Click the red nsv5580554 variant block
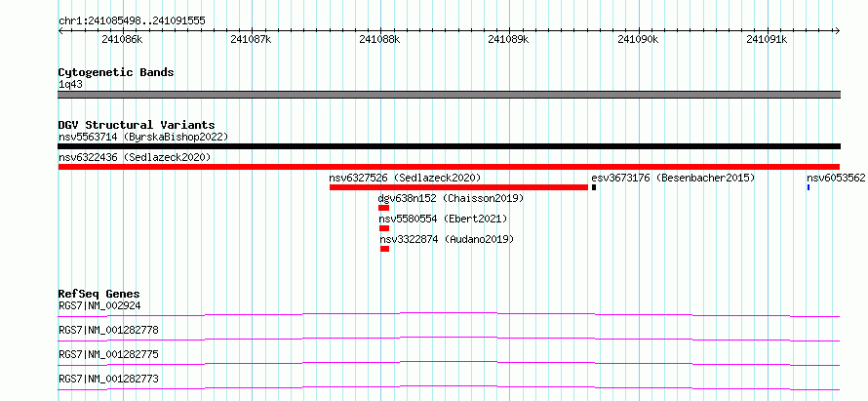This screenshot has width=868, height=401. (x=384, y=228)
